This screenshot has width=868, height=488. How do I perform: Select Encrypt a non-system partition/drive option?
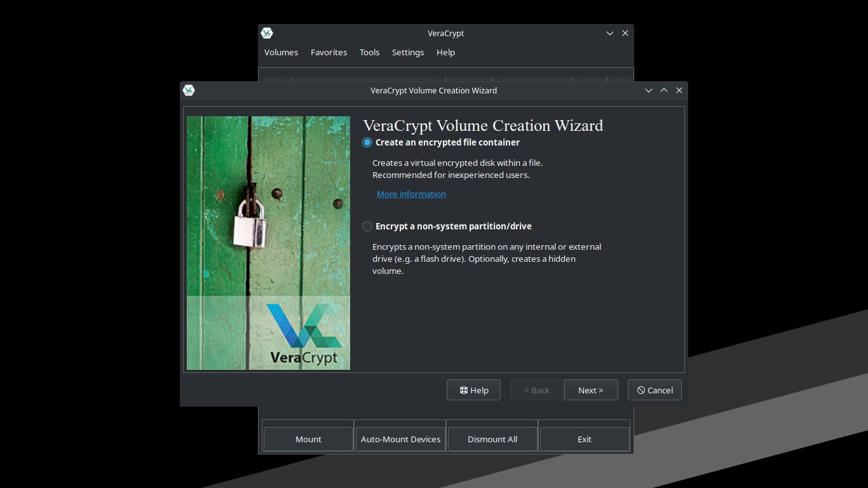pyautogui.click(x=447, y=226)
